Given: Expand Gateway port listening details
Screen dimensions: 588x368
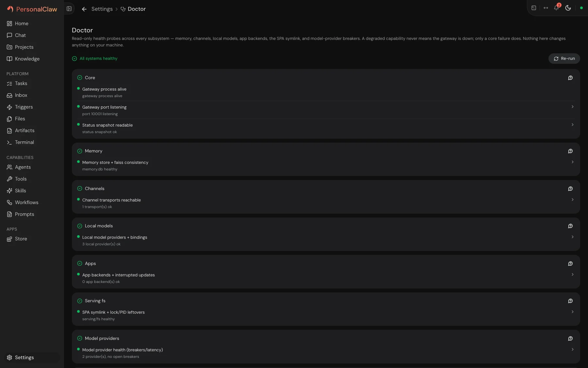Looking at the screenshot, I should (x=326, y=110).
